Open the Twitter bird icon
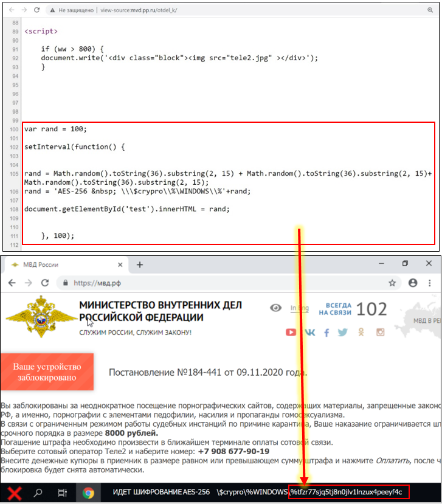442x504 pixels. click(x=343, y=333)
